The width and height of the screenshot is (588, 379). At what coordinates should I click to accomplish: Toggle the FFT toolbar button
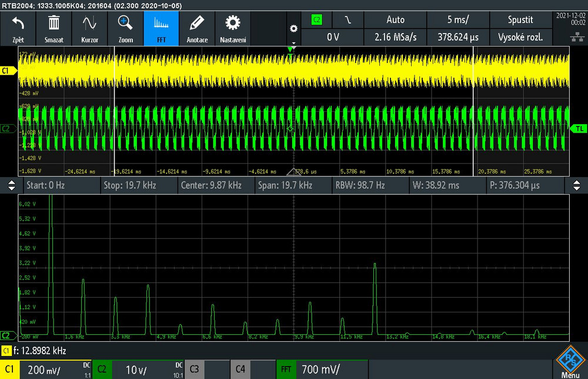tap(161, 28)
